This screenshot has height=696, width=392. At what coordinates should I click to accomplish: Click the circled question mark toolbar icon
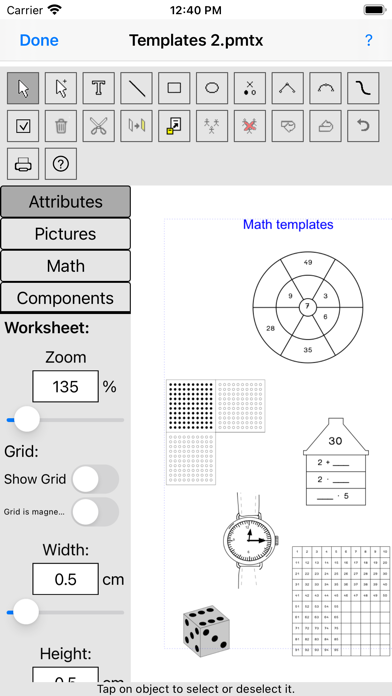tap(61, 164)
